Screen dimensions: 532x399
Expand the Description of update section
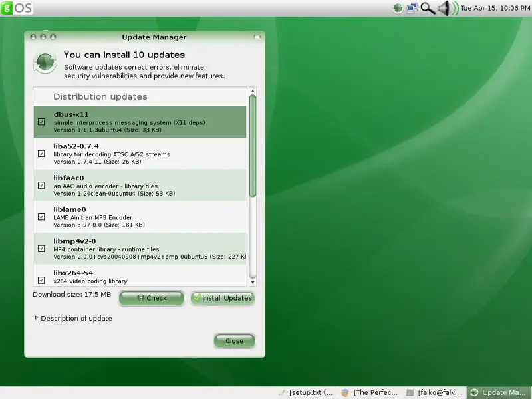[73, 318]
